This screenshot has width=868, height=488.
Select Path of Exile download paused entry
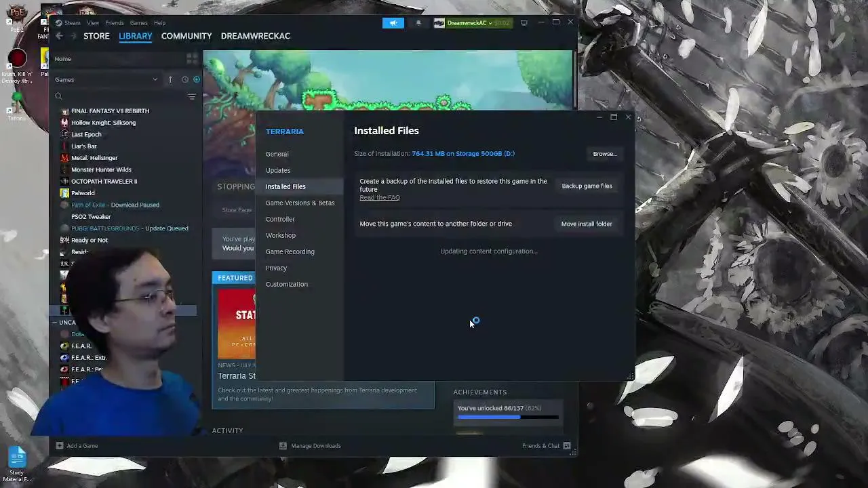115,205
